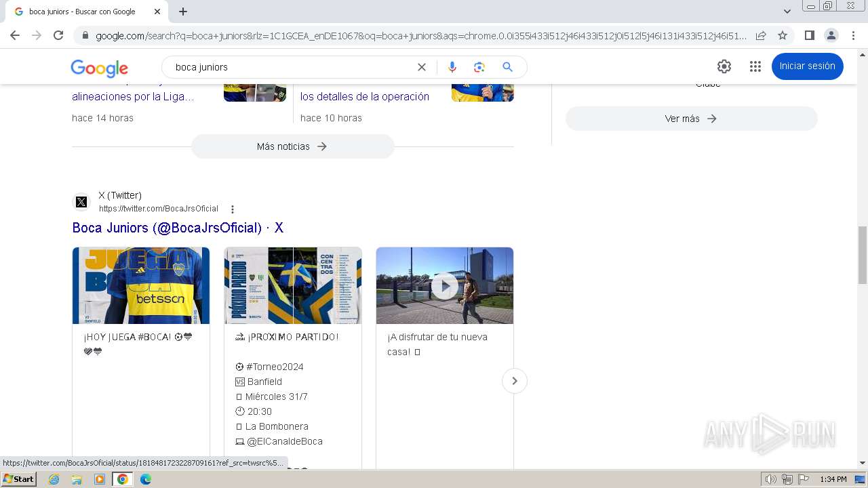
Task: Launch Microsoft Edge from the taskbar
Action: point(146,479)
